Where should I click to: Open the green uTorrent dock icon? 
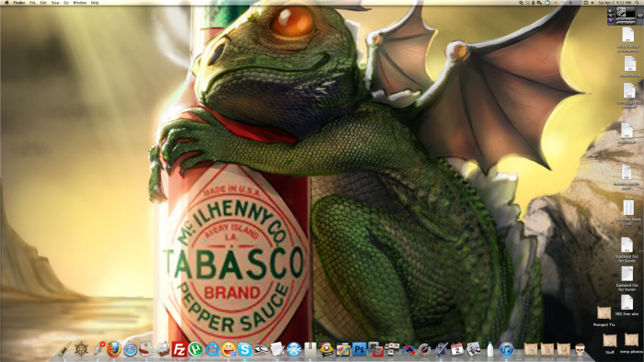coord(195,350)
